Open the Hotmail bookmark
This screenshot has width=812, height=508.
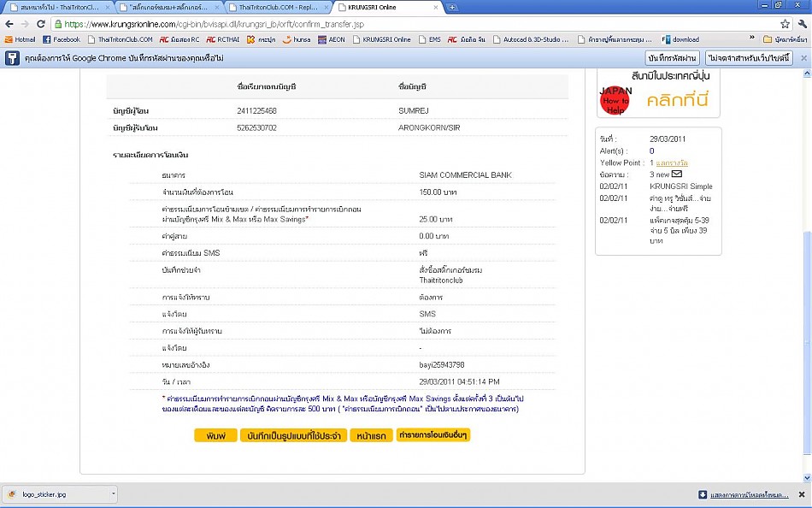coord(21,39)
